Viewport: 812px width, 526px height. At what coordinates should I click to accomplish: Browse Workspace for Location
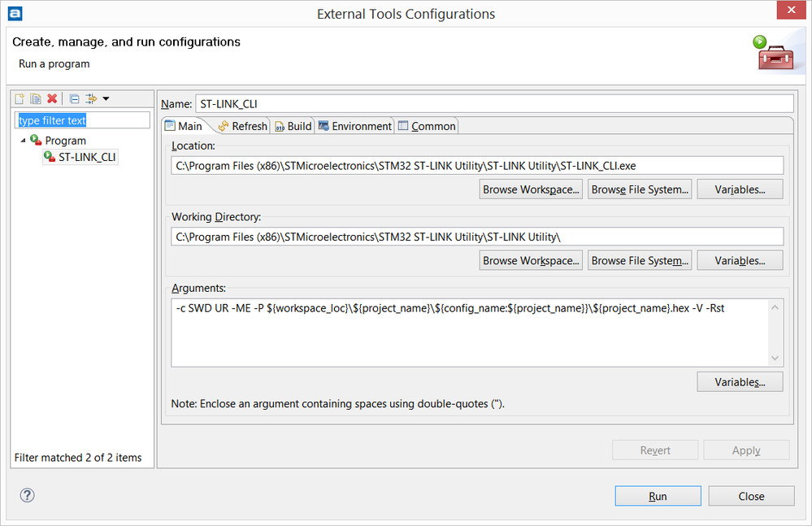click(x=531, y=189)
